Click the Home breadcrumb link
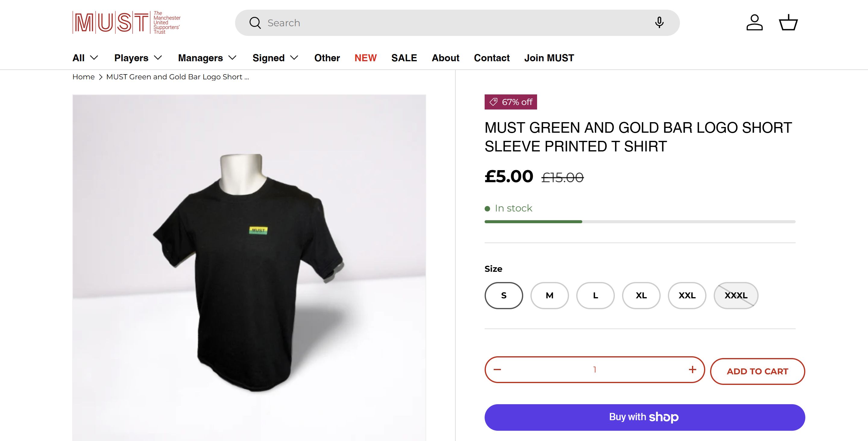868x441 pixels. pos(83,77)
